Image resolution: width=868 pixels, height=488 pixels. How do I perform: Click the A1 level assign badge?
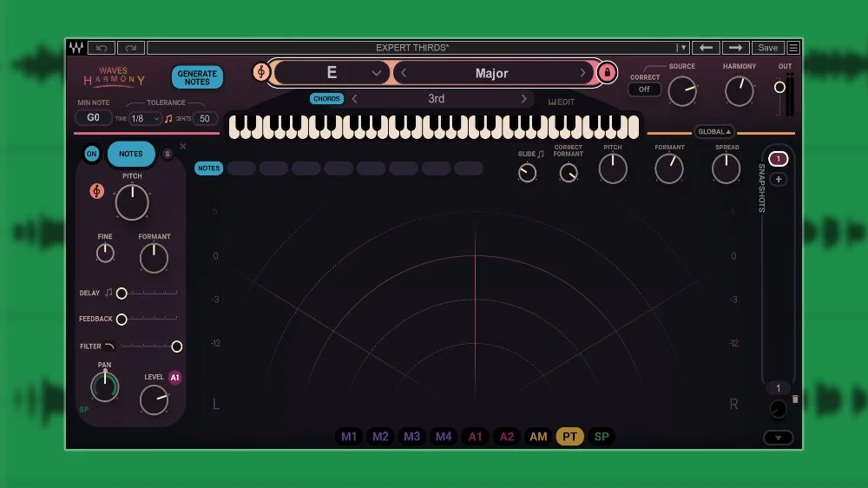pos(175,378)
